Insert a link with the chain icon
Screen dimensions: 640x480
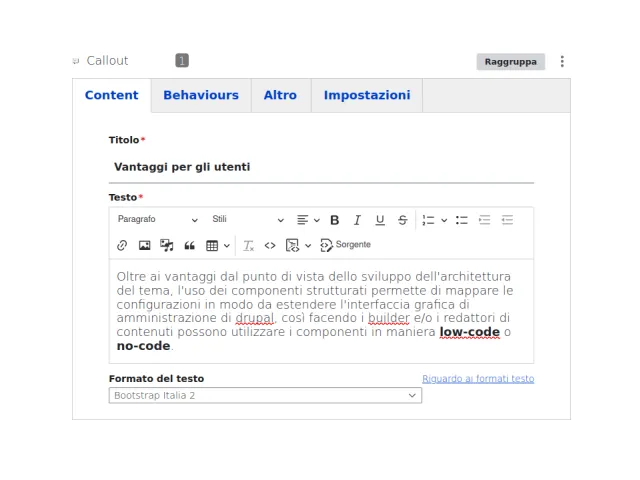[122, 245]
